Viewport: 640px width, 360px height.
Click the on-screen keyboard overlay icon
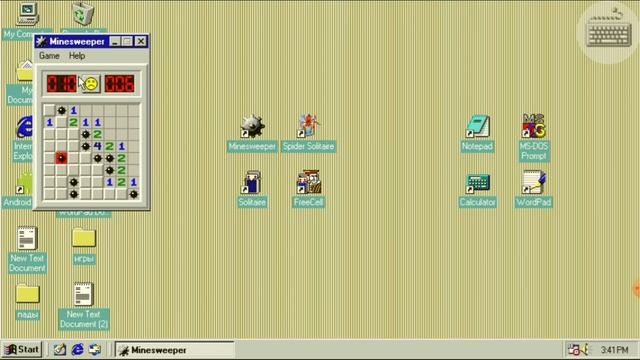(x=609, y=33)
